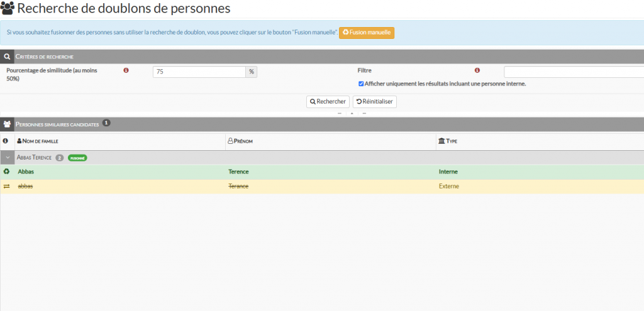
Task: Click the info icon beside Pourcentage de similitude
Action: (x=126, y=71)
